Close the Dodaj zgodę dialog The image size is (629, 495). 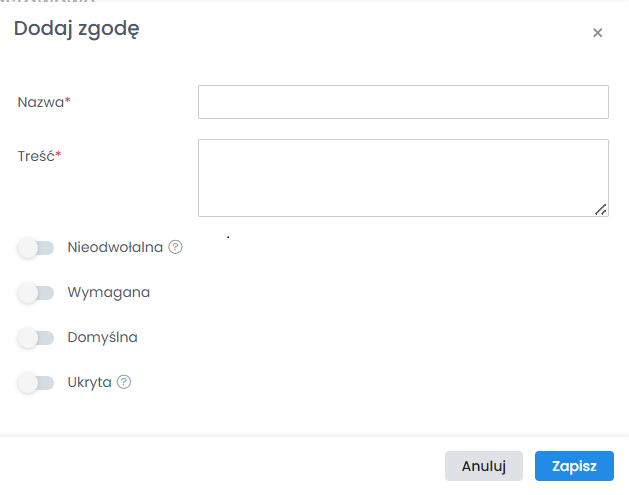point(597,33)
